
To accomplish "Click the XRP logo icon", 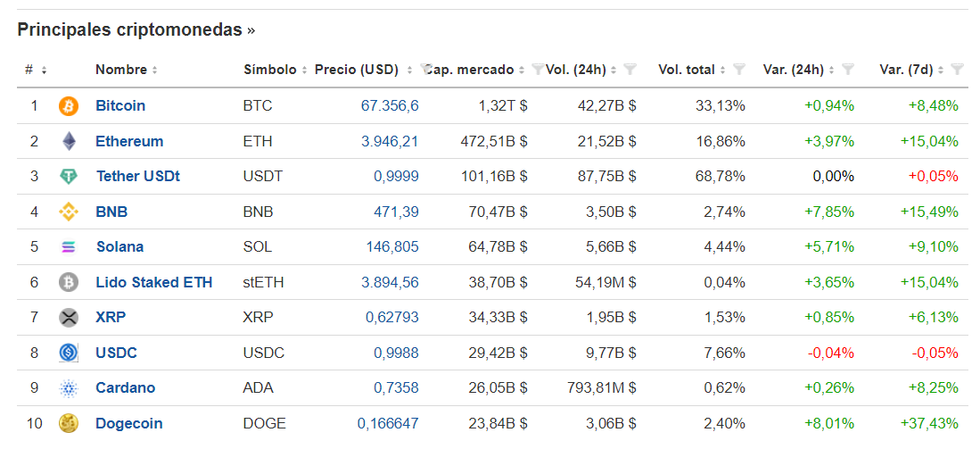I will pos(69,318).
